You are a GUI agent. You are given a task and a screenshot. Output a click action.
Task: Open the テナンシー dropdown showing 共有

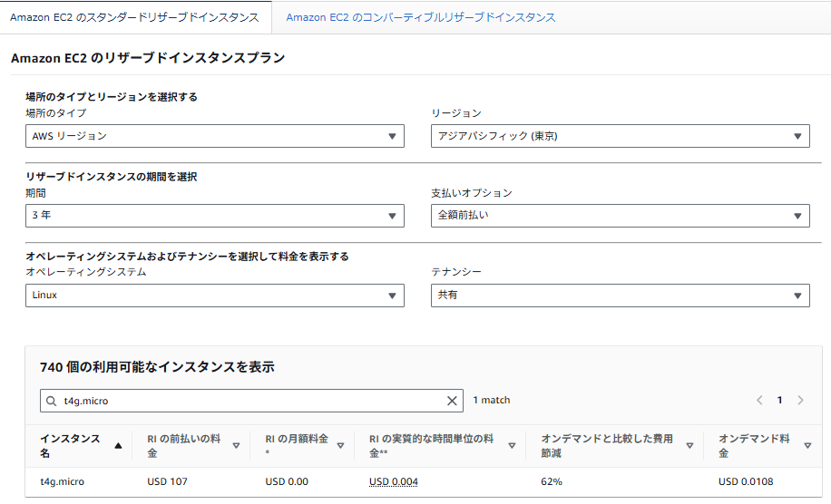pos(620,296)
